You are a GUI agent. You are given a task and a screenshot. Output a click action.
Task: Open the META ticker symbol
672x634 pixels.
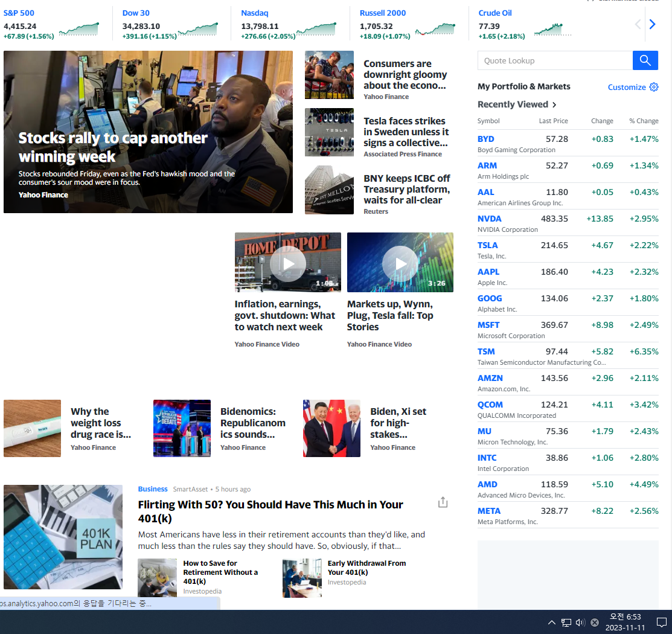[x=489, y=511]
